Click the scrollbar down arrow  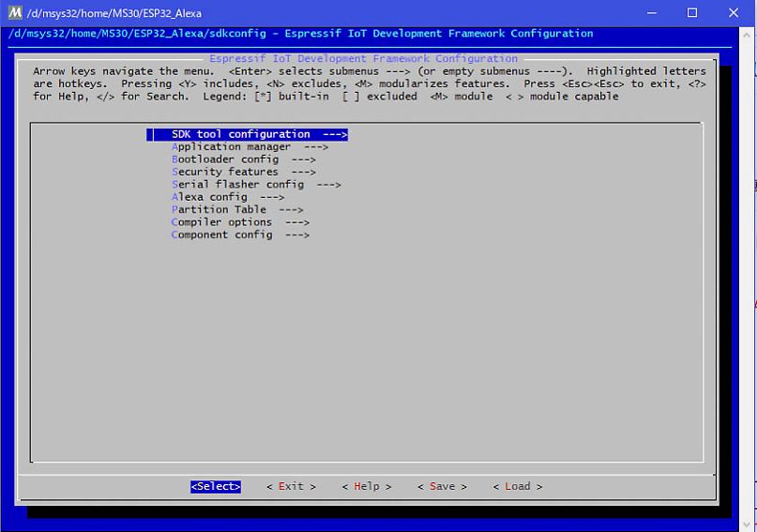coord(748,524)
